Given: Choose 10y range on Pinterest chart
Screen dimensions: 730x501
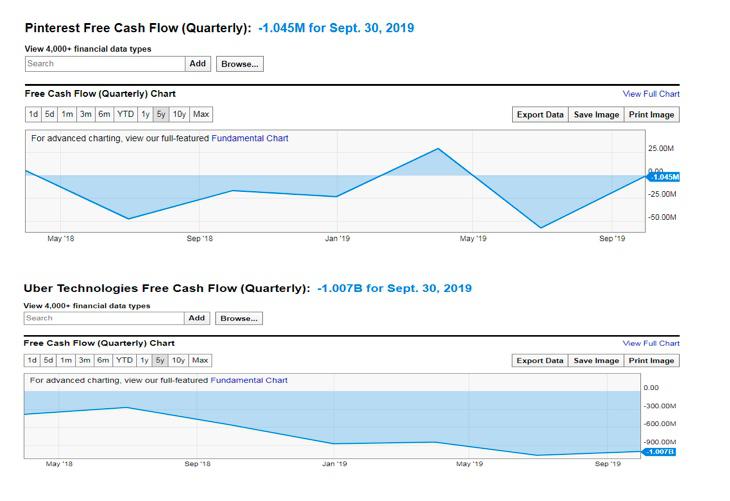Looking at the screenshot, I should point(179,114).
